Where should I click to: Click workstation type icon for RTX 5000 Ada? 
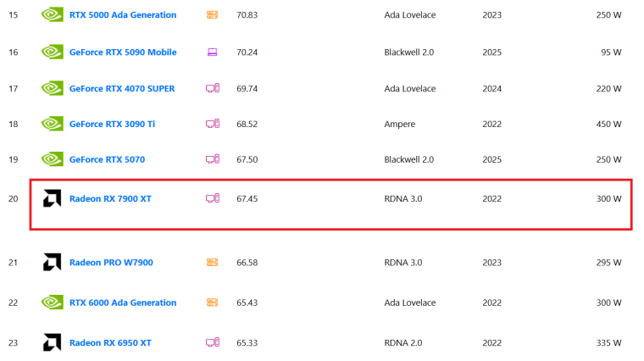click(213, 15)
